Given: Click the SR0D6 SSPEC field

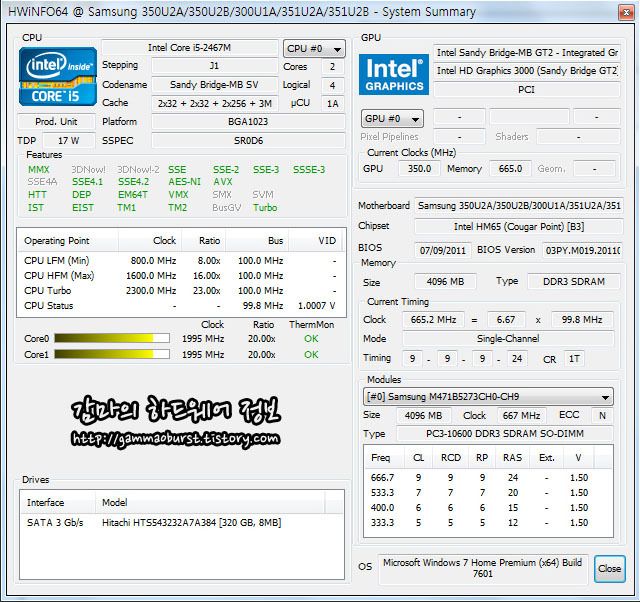Looking at the screenshot, I should pyautogui.click(x=248, y=140).
